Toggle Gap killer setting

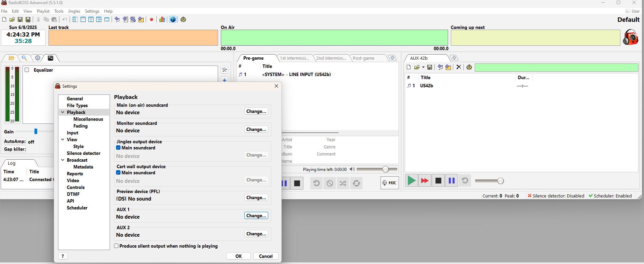coord(15,149)
